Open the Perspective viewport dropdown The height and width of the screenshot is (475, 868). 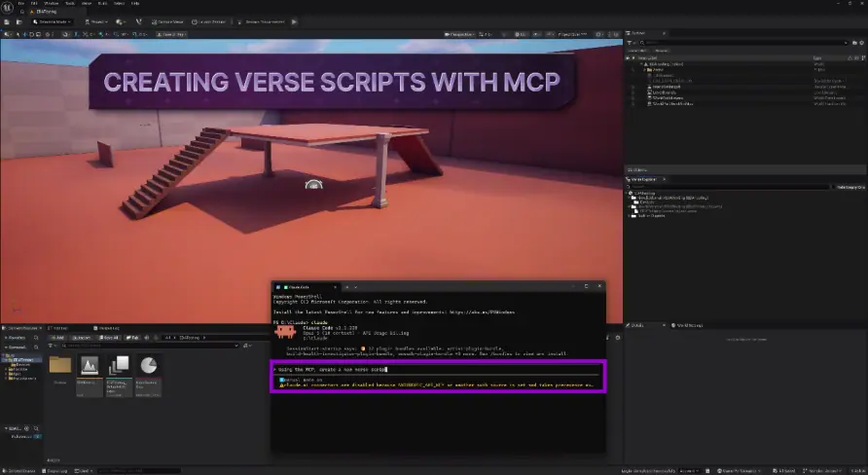459,34
